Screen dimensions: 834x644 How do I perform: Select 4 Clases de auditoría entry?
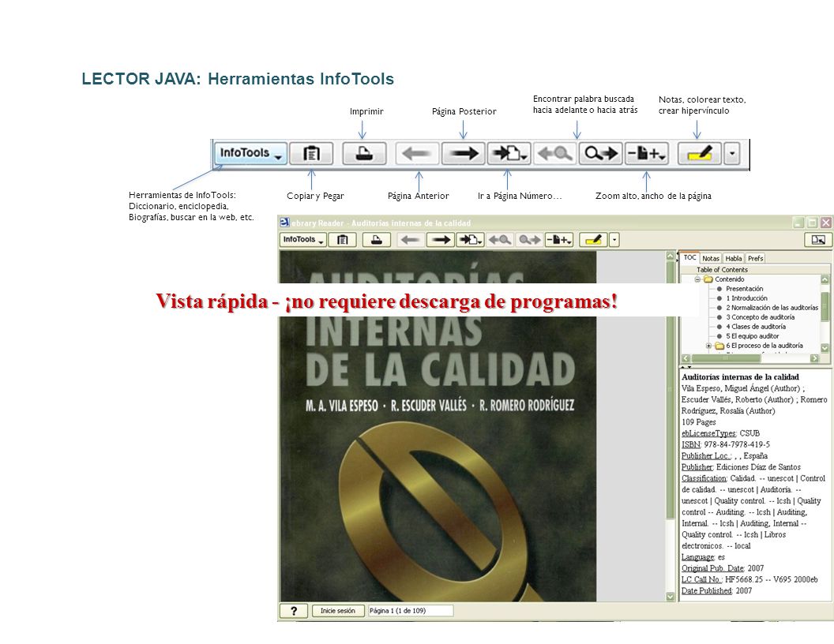755,327
